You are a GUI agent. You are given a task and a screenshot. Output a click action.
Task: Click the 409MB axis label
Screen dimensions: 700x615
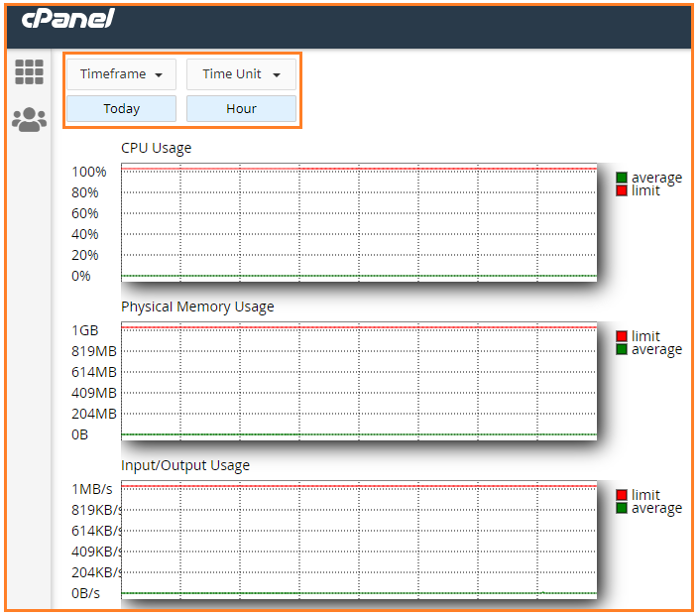pyautogui.click(x=94, y=393)
